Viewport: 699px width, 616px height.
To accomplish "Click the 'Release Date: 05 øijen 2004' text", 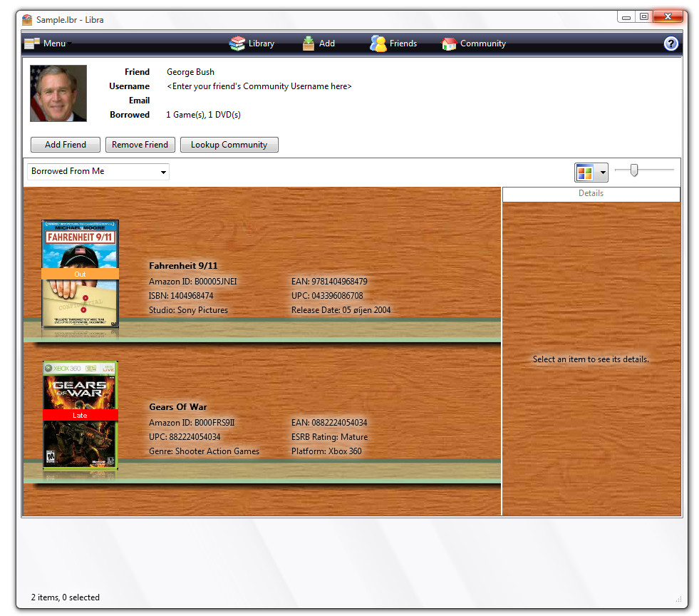I will (x=341, y=310).
